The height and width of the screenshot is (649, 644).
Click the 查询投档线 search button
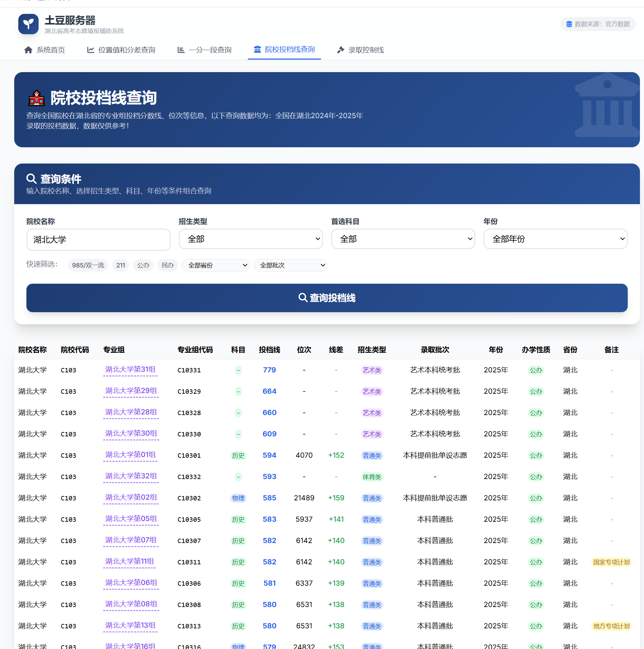click(327, 298)
